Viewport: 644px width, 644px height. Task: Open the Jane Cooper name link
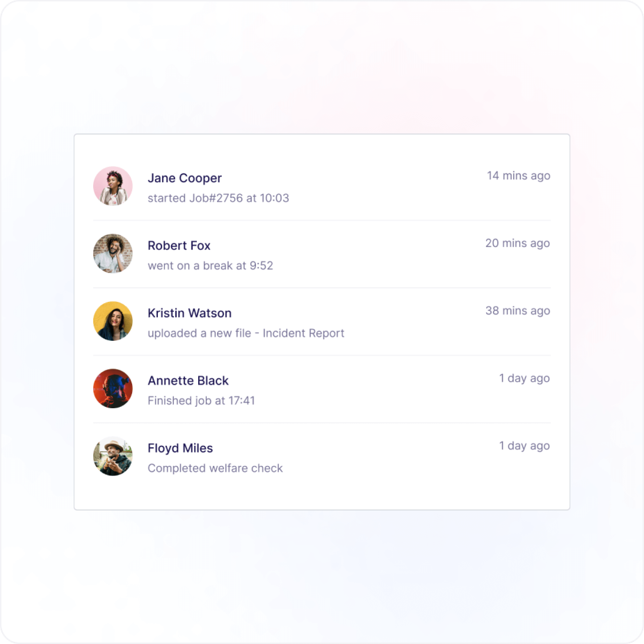[x=185, y=178]
